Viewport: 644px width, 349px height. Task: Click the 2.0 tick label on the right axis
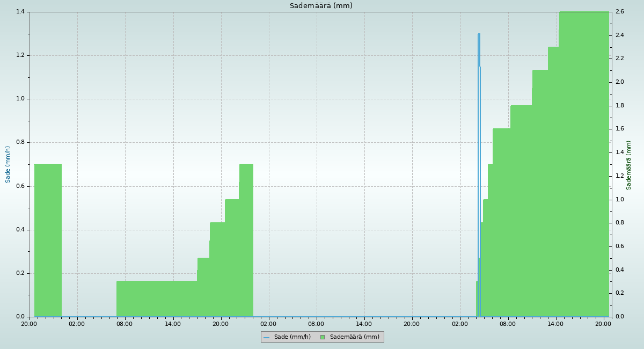pos(619,82)
